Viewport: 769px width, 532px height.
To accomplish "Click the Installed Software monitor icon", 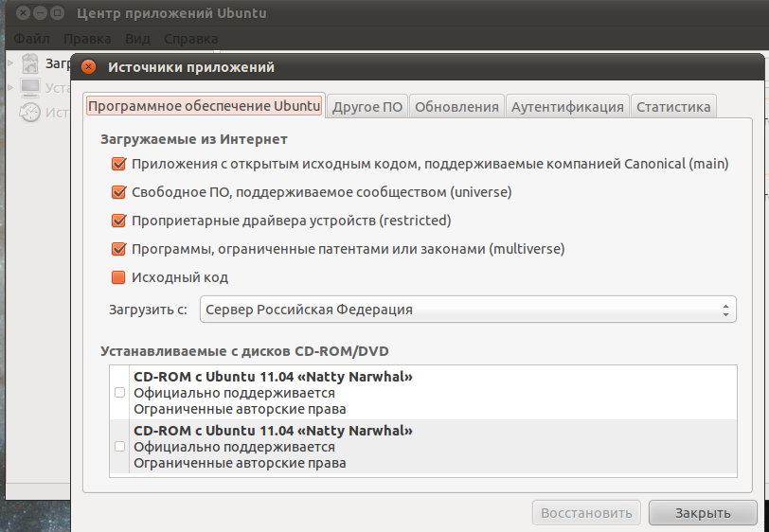I will tap(30, 88).
